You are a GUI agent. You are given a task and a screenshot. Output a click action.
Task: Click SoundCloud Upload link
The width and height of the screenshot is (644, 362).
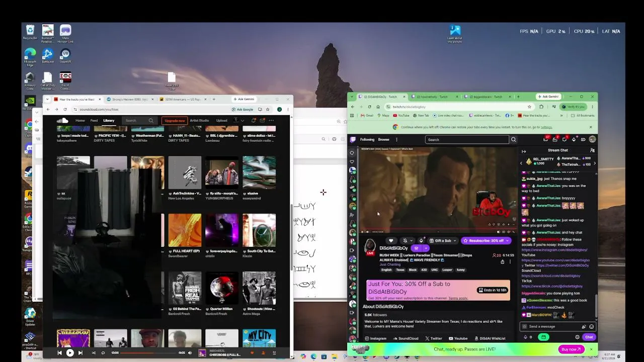[221, 121]
